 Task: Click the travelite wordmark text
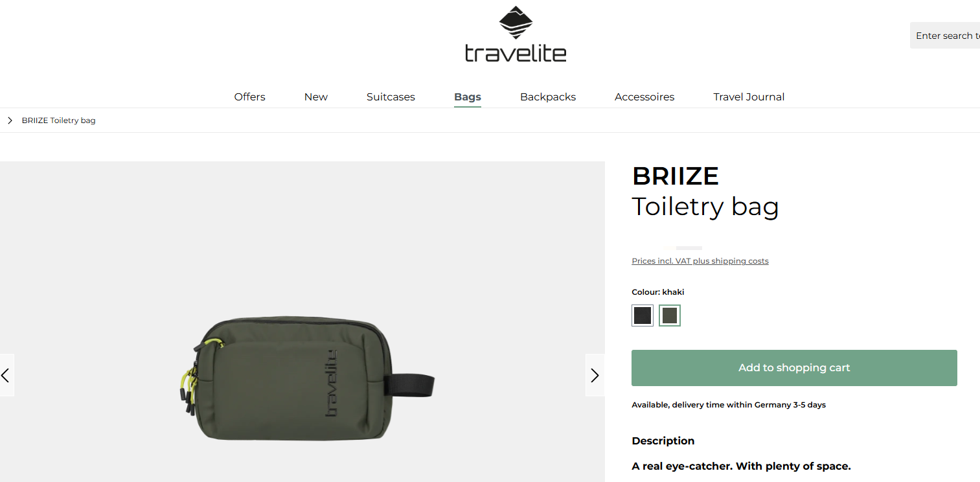(x=516, y=53)
